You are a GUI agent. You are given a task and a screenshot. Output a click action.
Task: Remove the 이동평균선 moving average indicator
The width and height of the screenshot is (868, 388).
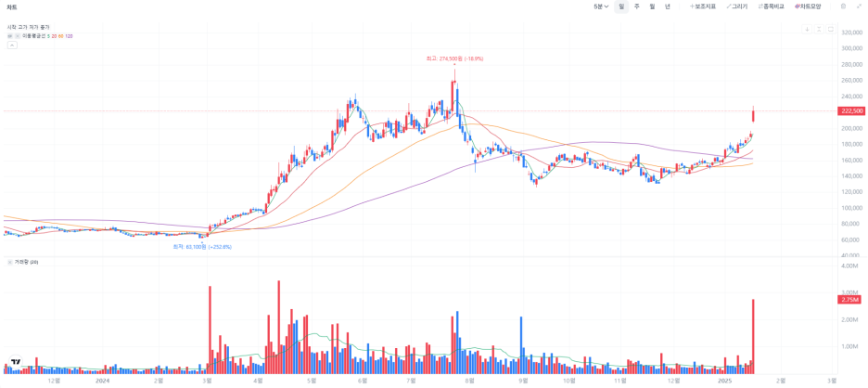pyautogui.click(x=18, y=36)
